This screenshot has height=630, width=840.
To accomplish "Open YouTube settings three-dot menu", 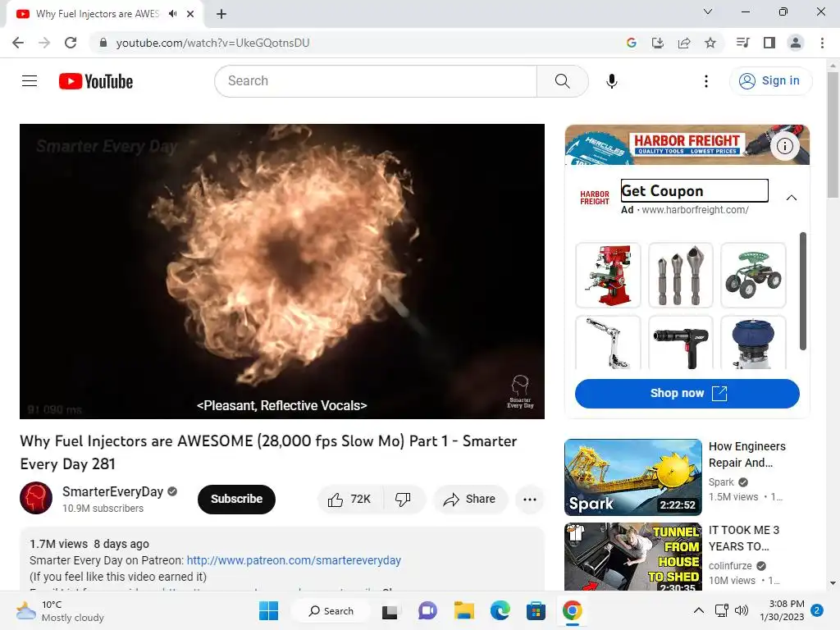I will pyautogui.click(x=706, y=81).
